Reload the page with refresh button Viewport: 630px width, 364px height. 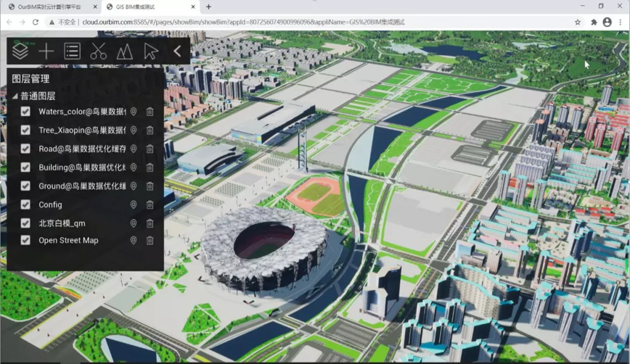click(36, 22)
